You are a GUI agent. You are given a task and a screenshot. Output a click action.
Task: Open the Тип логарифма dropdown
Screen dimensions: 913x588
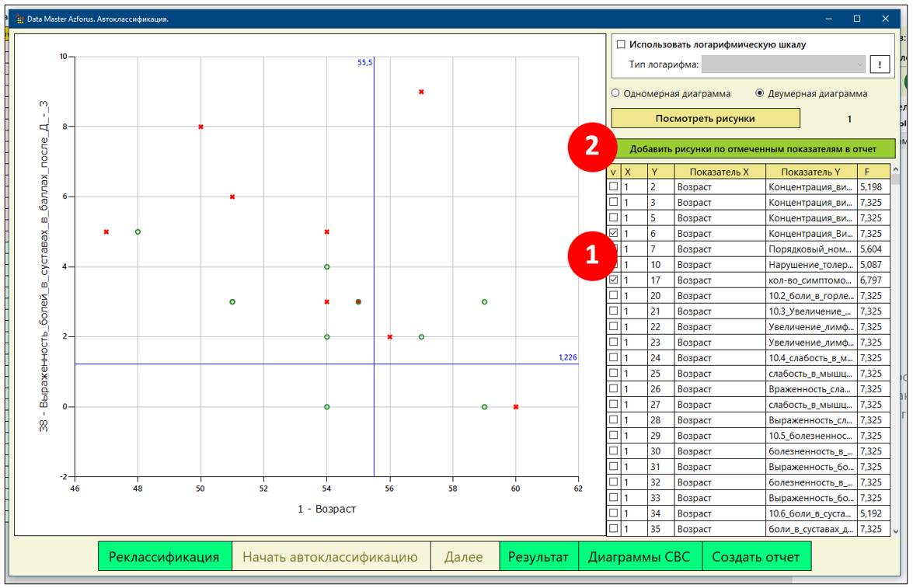pyautogui.click(x=783, y=64)
